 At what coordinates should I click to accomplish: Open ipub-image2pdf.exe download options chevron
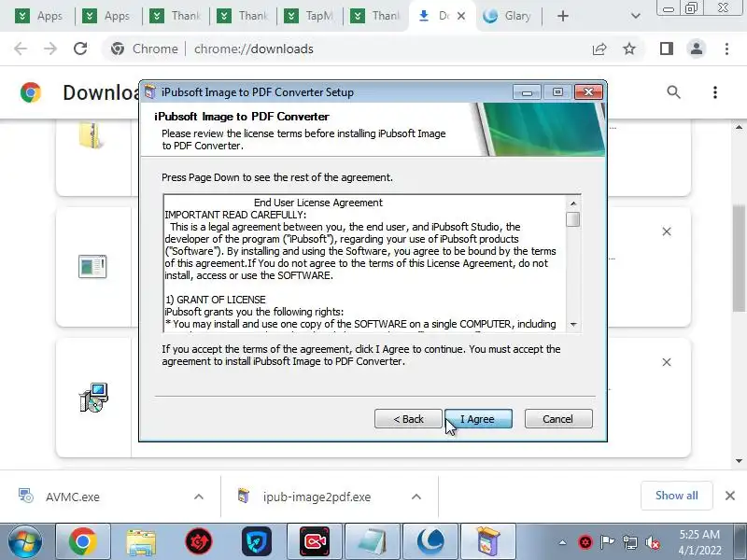tap(416, 497)
